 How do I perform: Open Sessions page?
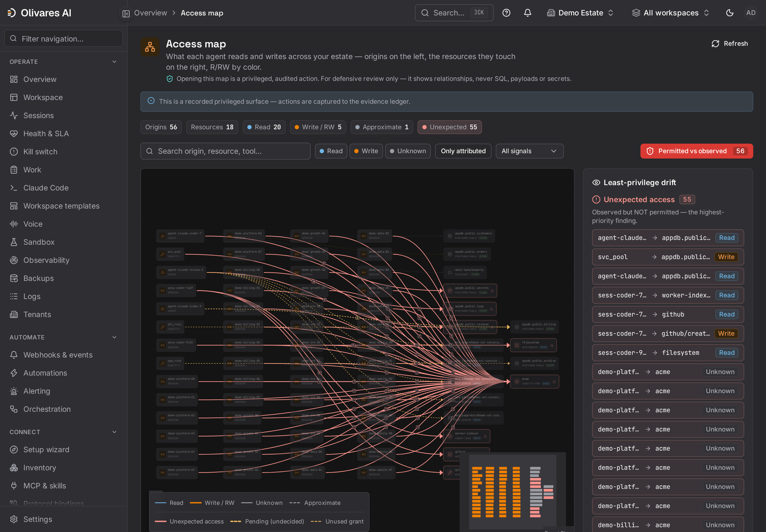[x=63, y=115]
